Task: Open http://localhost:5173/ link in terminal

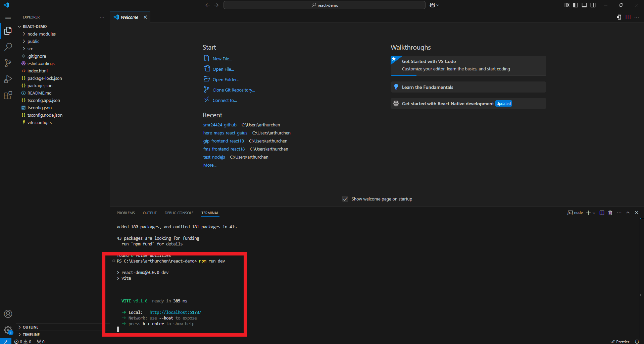Action: point(176,312)
